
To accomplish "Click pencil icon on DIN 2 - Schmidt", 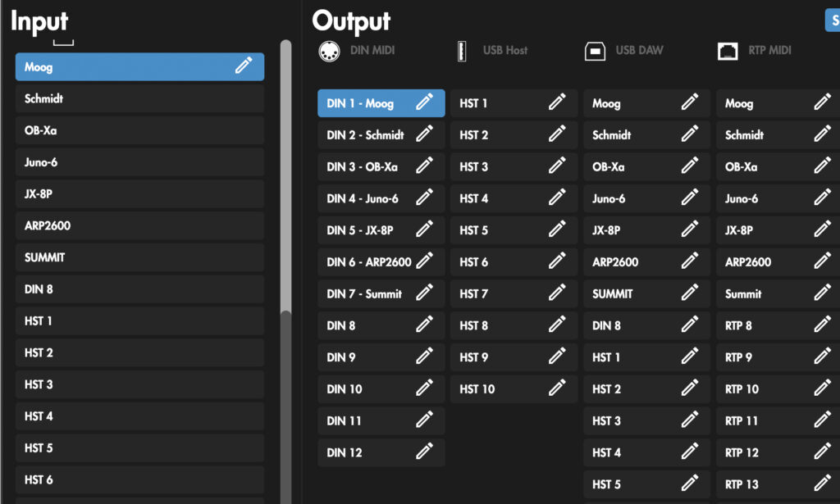I will pos(424,134).
